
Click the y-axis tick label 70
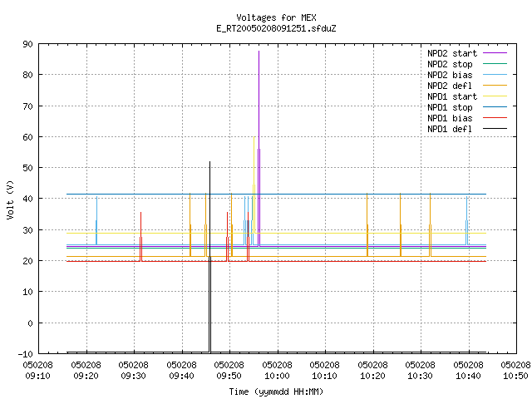pyautogui.click(x=27, y=106)
